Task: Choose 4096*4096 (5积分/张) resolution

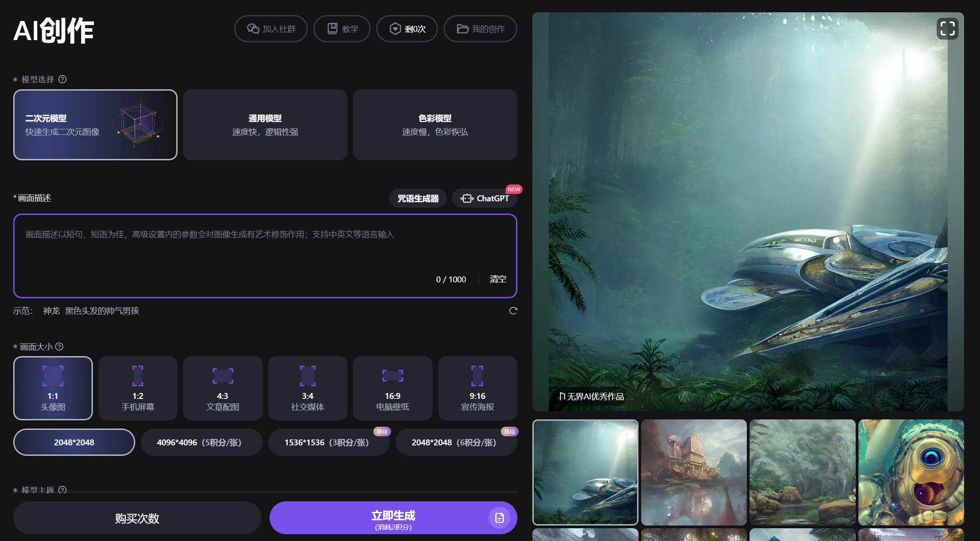Action: (202, 442)
